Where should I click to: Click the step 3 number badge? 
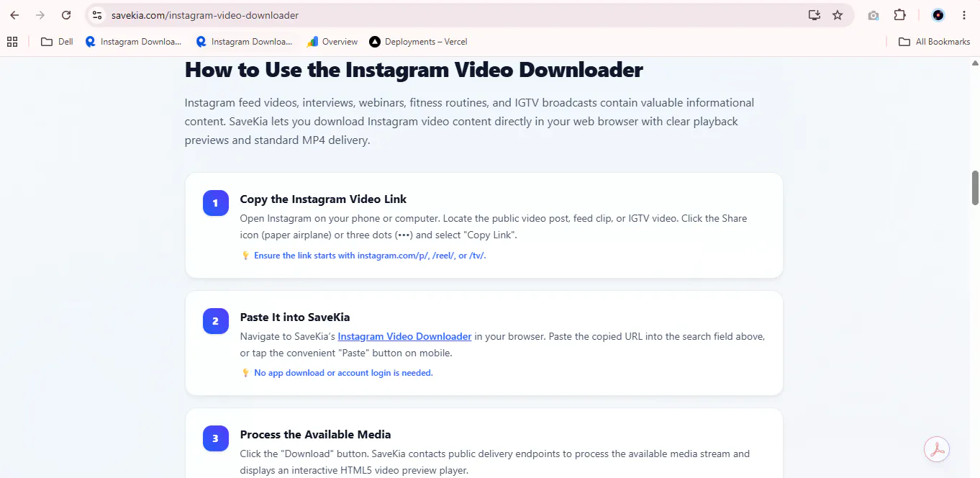click(x=215, y=438)
